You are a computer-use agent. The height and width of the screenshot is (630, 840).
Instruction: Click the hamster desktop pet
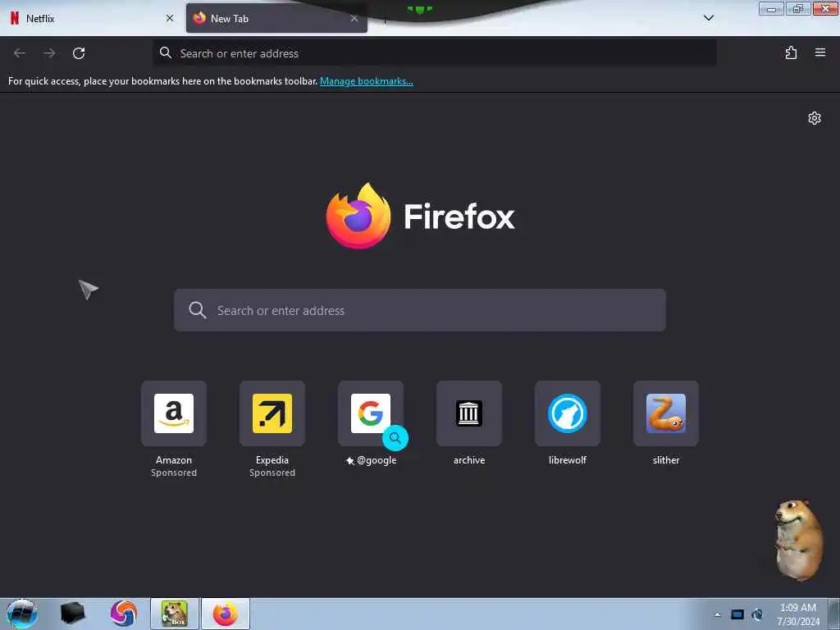(x=798, y=540)
